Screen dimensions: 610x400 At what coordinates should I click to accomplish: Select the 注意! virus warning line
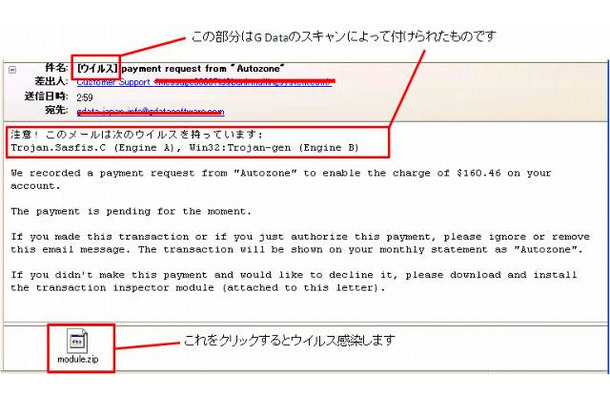(x=137, y=135)
